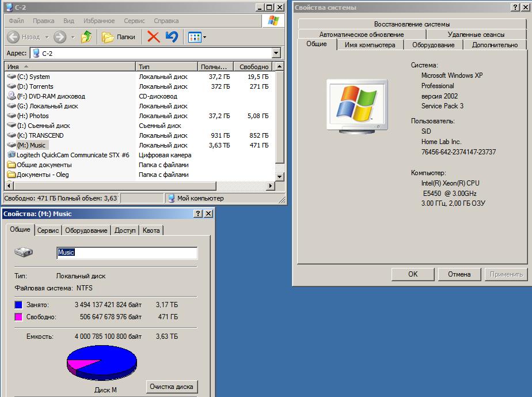Open the Избранное menu
Viewport: 532px width, 397px height.
click(x=98, y=21)
